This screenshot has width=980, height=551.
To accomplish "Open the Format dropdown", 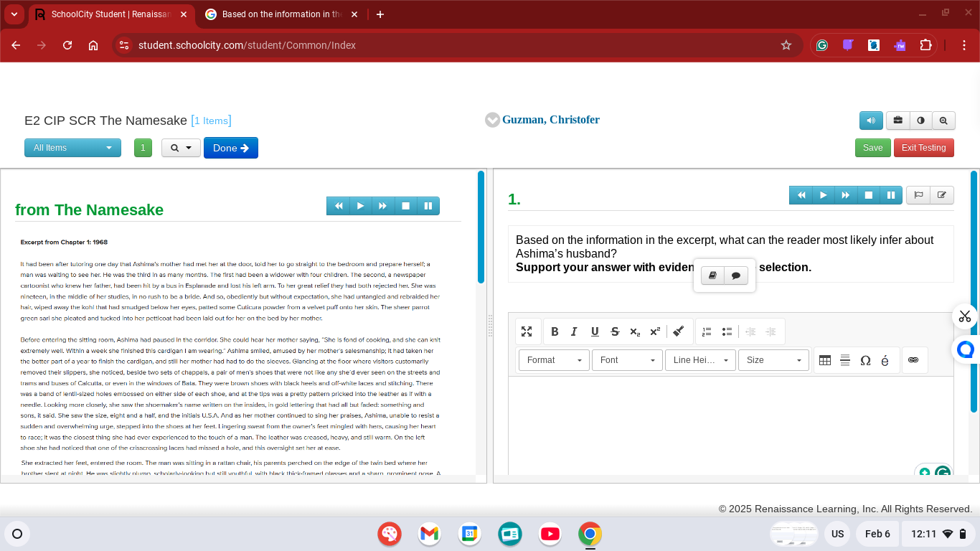I will tap(554, 360).
